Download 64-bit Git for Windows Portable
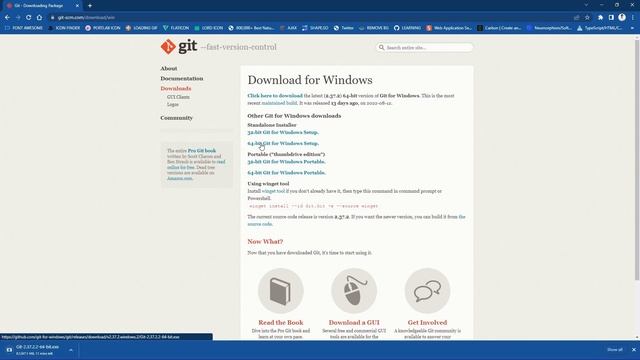The image size is (640, 360). click(x=286, y=173)
